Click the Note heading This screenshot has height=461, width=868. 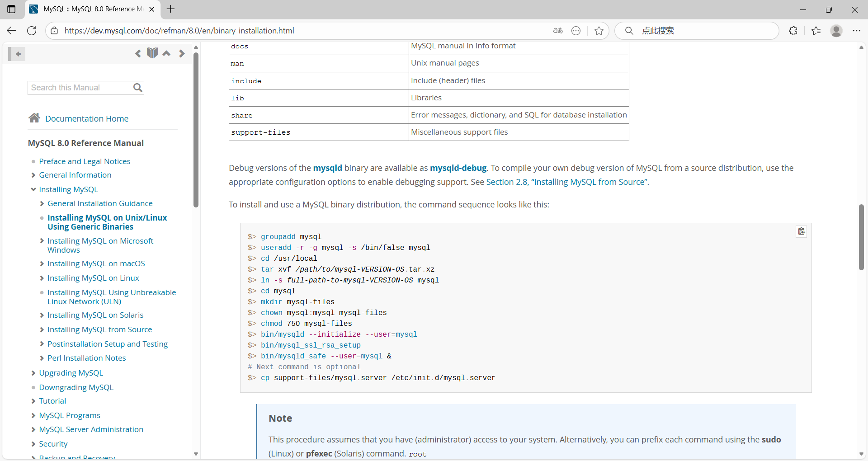pos(280,418)
